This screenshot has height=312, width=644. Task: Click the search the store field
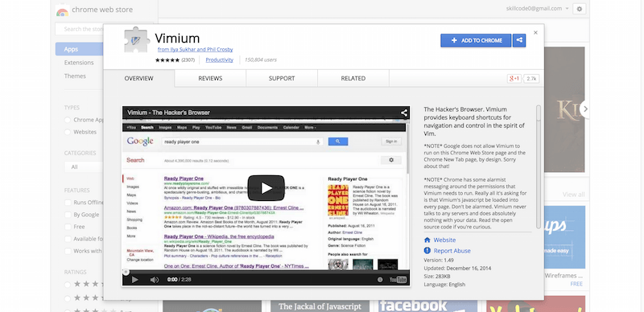click(79, 29)
